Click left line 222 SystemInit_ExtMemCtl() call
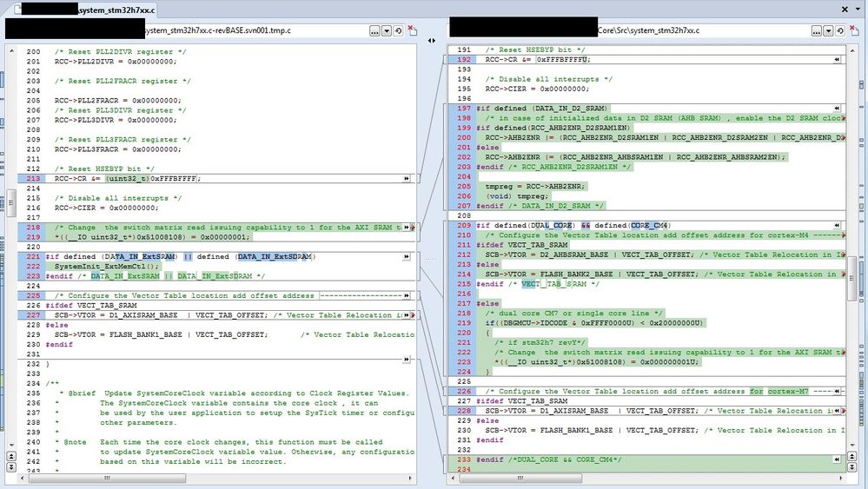Image resolution: width=868 pixels, height=489 pixels. click(107, 267)
